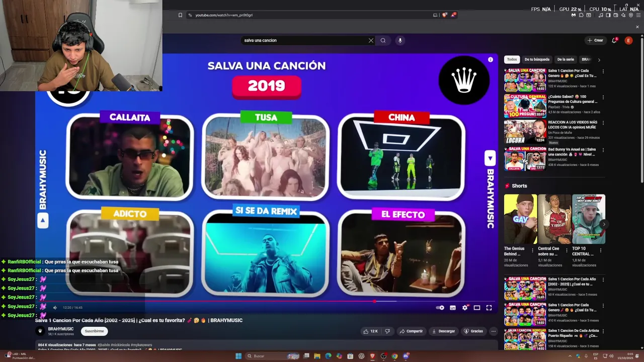Open BRAHYMUSIC channel avatar

(x=40, y=331)
